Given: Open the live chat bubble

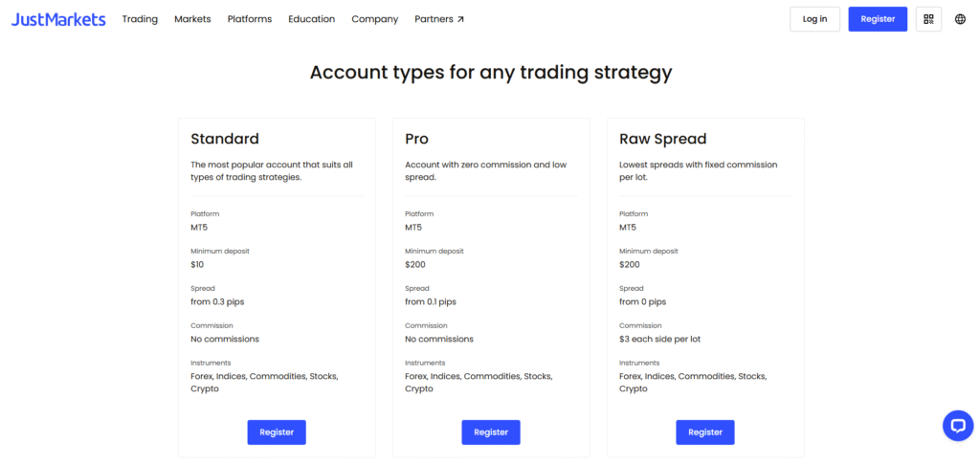Looking at the screenshot, I should click(957, 426).
